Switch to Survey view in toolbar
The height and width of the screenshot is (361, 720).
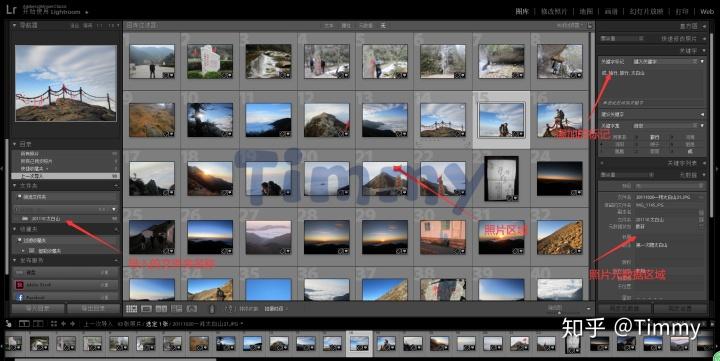coord(176,309)
